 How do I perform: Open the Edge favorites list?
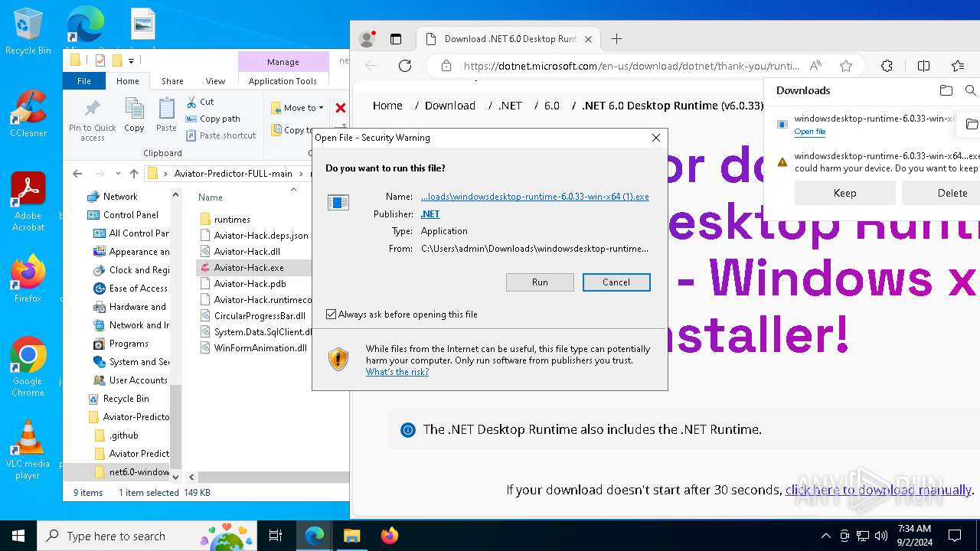[x=958, y=66]
